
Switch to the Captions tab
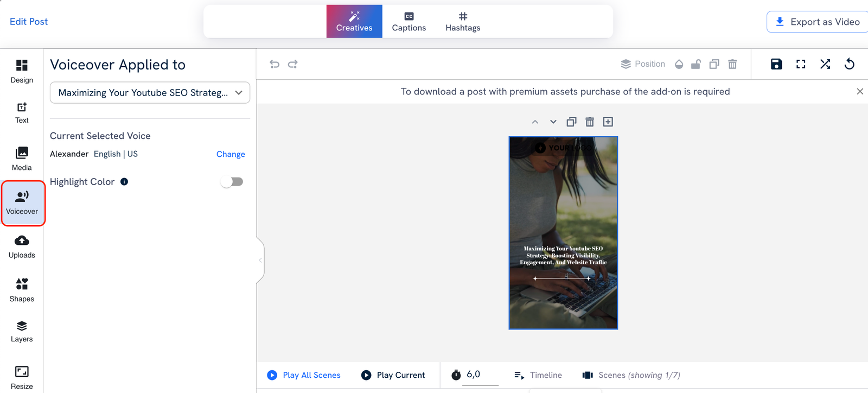(x=409, y=22)
